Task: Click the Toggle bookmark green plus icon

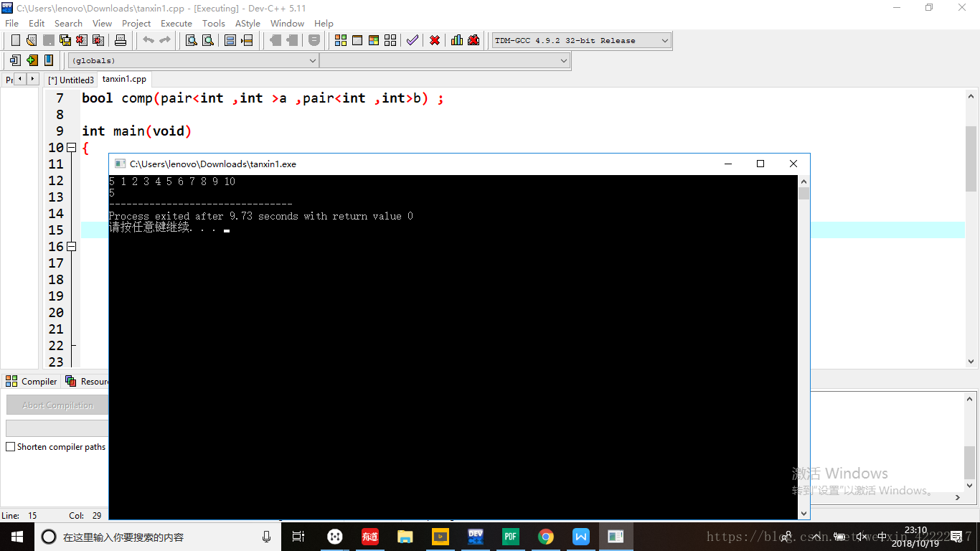Action: pos(32,60)
